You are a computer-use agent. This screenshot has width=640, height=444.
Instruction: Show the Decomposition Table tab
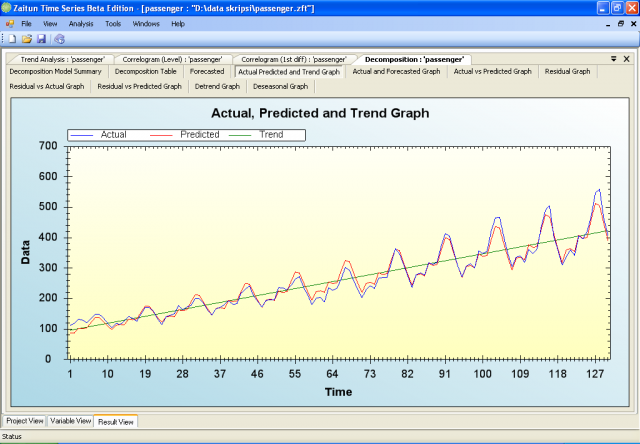pos(146,72)
